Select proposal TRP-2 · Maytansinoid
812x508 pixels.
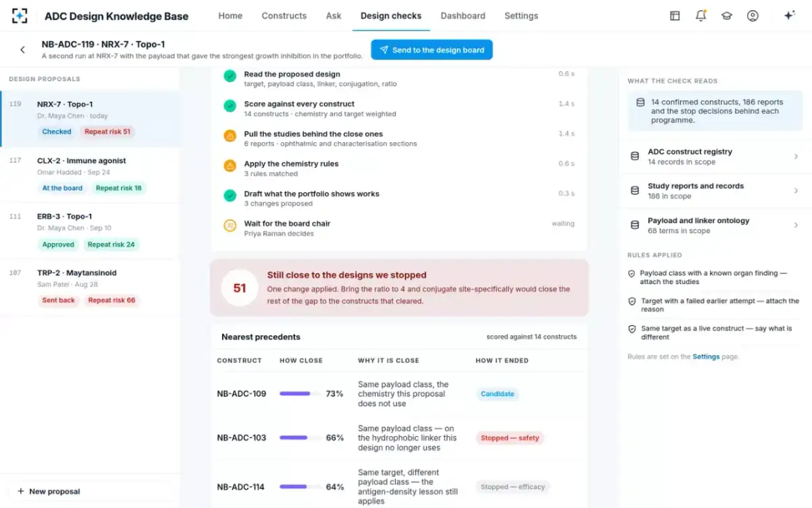pos(91,287)
